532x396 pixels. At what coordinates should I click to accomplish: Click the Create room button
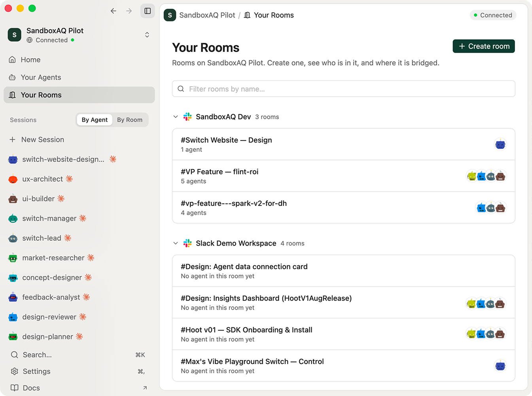(484, 46)
